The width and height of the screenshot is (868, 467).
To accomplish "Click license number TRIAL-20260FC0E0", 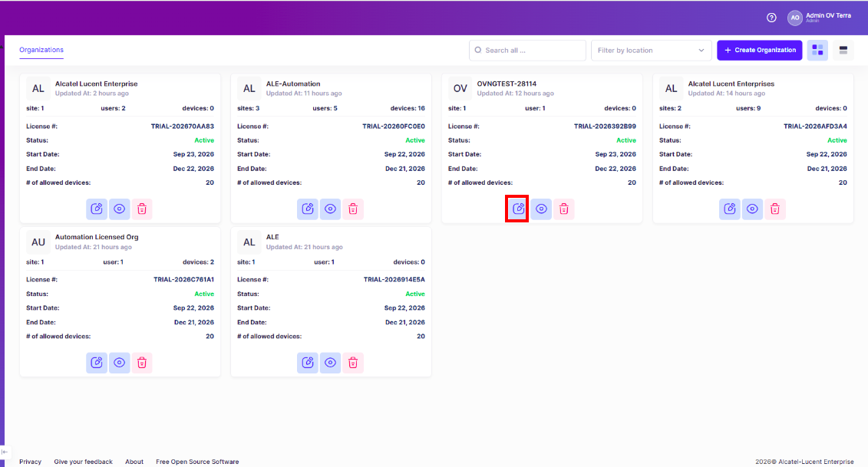I will [394, 127].
